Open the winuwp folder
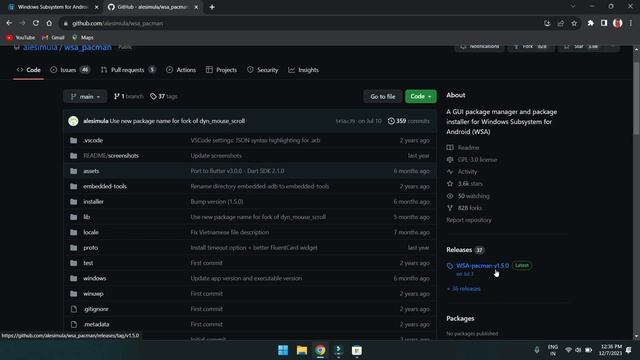The image size is (640, 360). [x=93, y=293]
